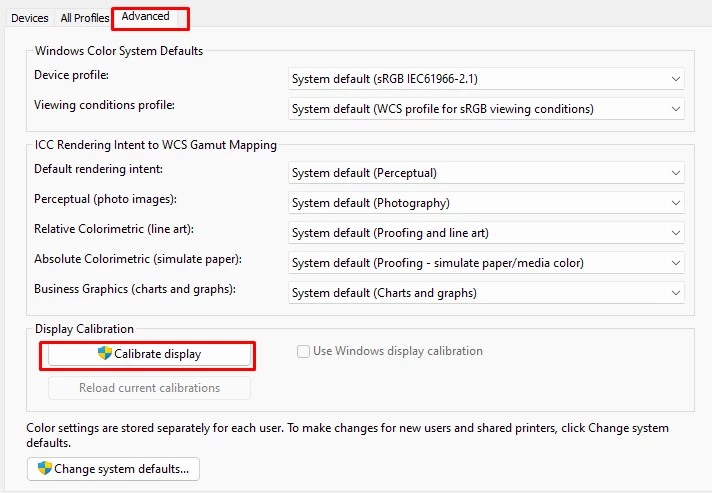Click the Default rendering intent label
Screen dimensions: 712x493
click(x=99, y=169)
